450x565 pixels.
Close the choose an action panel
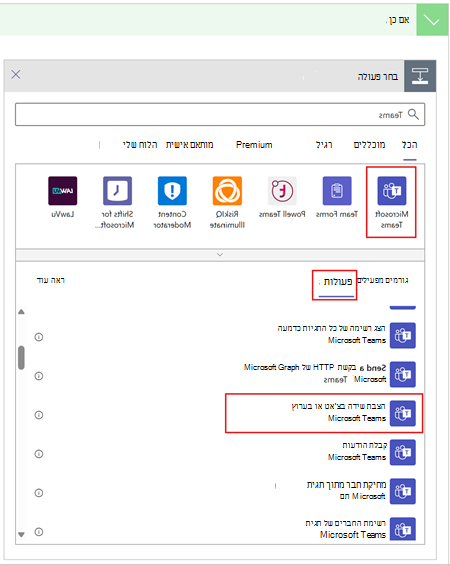point(16,75)
